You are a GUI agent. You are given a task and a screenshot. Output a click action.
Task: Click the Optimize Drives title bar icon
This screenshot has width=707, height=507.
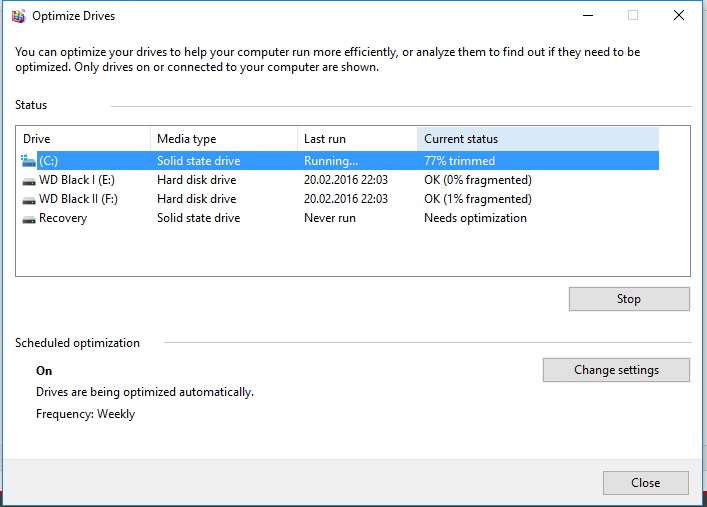coord(18,16)
